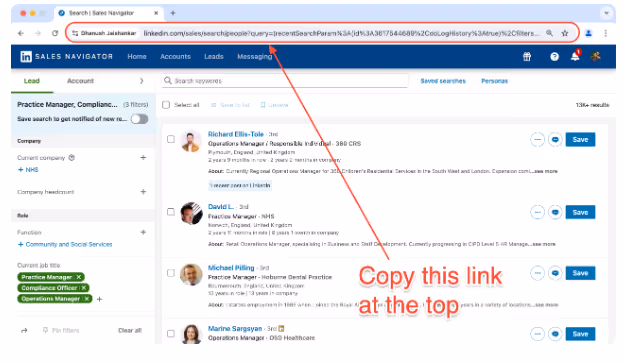Open the Messaging menu item
Viewport: 623px width, 363px height.
point(255,57)
